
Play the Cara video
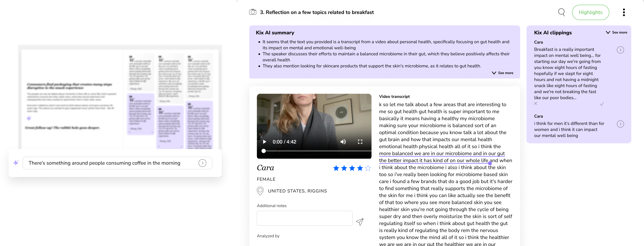click(265, 142)
